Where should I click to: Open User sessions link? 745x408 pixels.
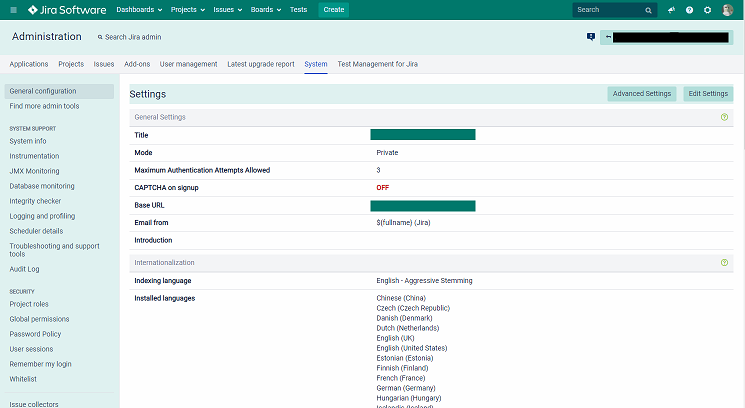[31, 349]
